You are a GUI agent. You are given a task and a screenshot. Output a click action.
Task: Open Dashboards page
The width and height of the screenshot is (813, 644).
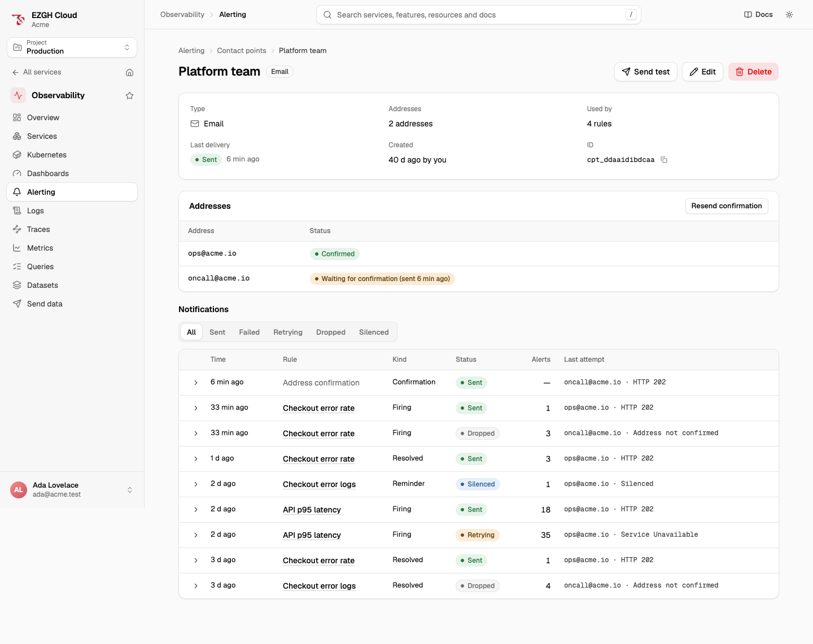[x=72, y=173]
